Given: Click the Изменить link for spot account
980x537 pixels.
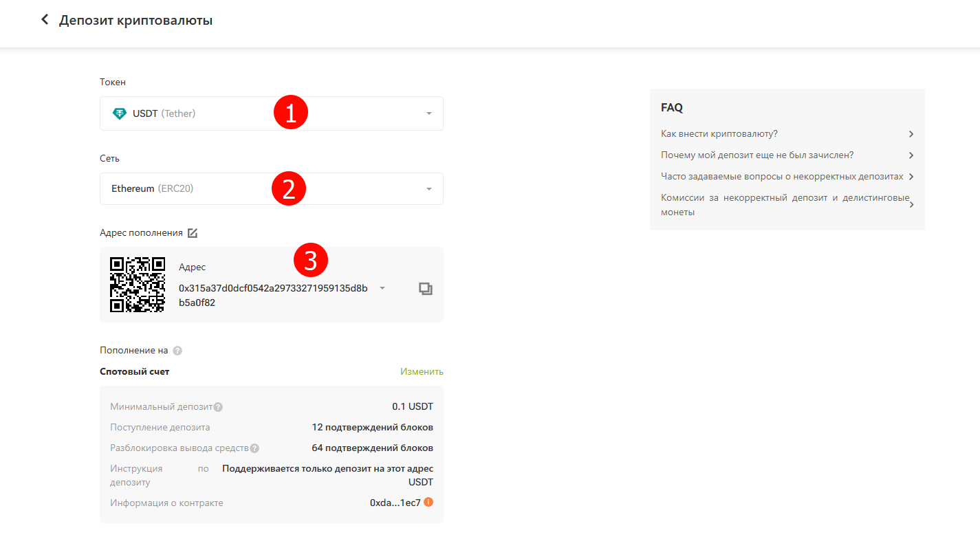Looking at the screenshot, I should coord(422,371).
